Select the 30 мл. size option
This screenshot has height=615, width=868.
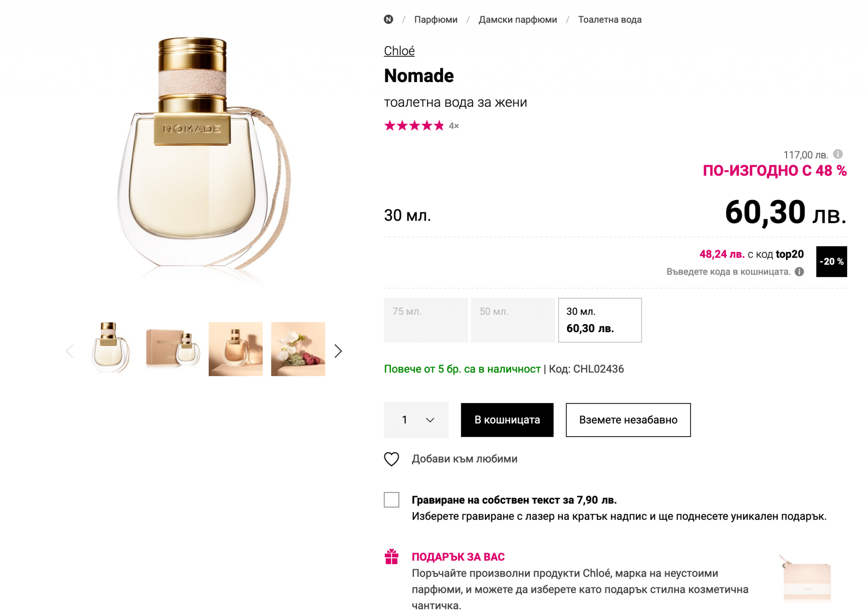pos(600,320)
